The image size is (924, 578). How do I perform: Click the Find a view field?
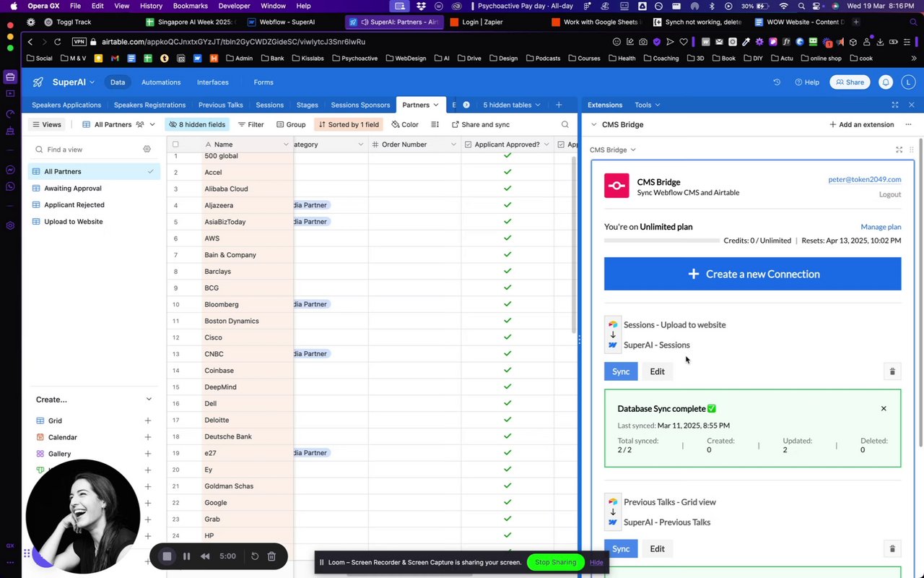point(87,150)
